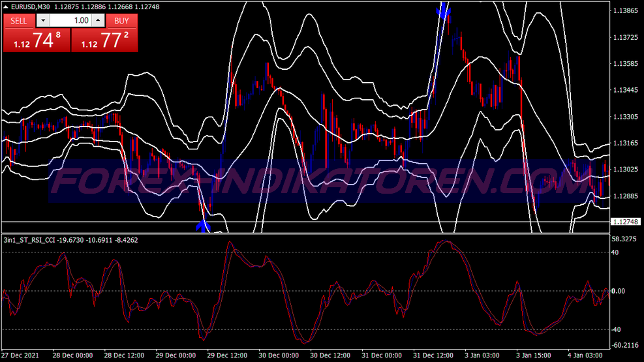Click the 3 Jan 15:00 time label
The image size is (644, 362).
tap(534, 355)
